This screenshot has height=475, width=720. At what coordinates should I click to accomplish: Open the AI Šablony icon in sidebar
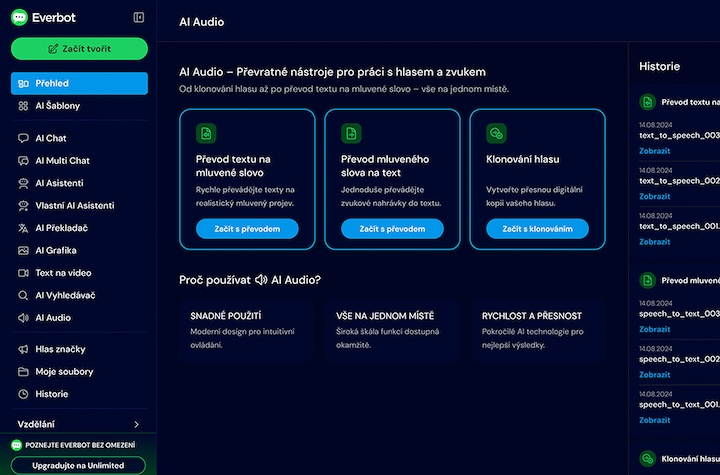[23, 106]
